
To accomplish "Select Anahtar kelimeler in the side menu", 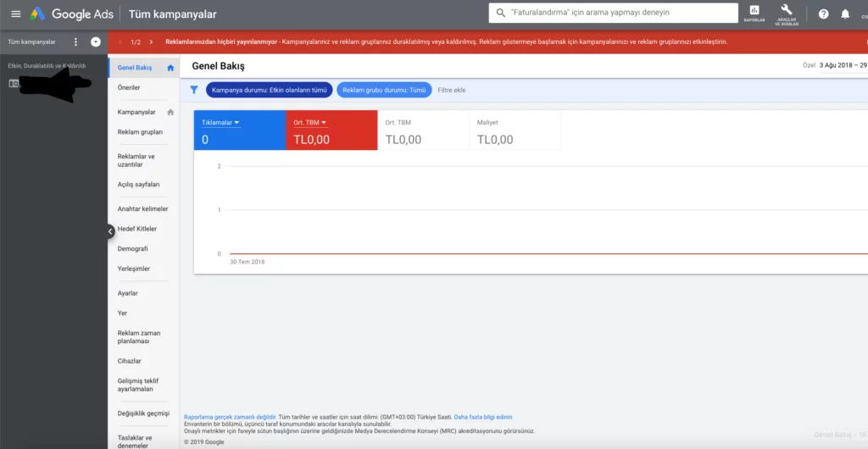I will coord(142,208).
